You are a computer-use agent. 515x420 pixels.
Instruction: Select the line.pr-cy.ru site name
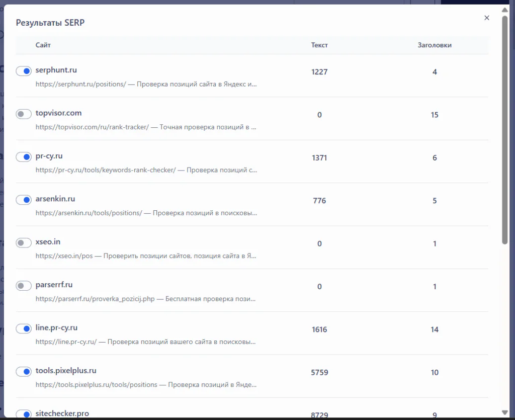click(x=56, y=328)
